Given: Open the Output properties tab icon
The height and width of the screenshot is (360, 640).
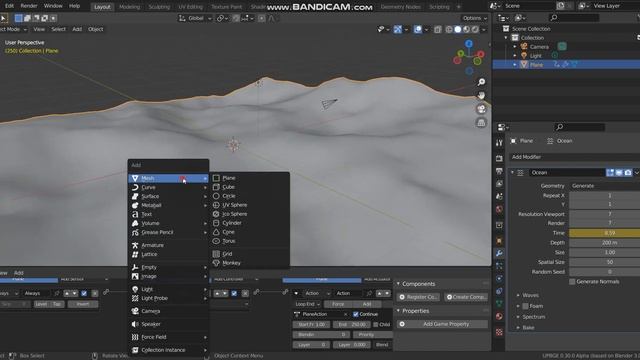Looking at the screenshot, I should [499, 171].
